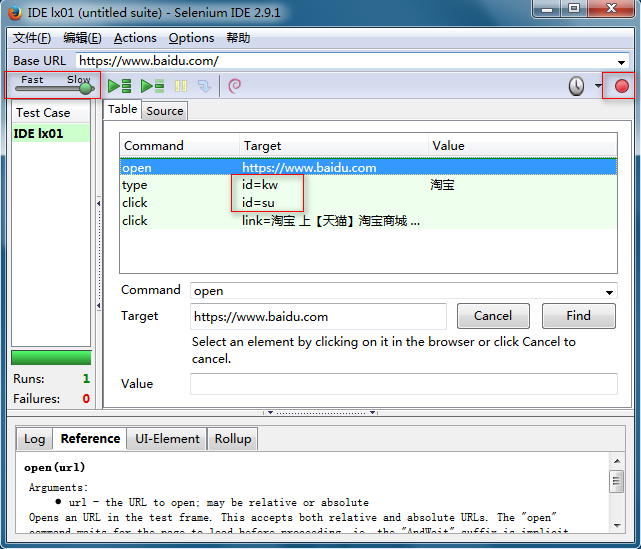
Task: Play entire test suite
Action: tap(119, 86)
